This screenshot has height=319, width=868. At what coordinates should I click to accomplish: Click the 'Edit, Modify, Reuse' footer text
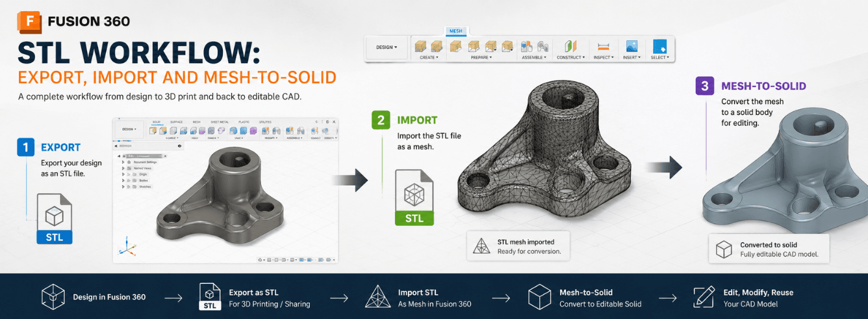click(758, 292)
